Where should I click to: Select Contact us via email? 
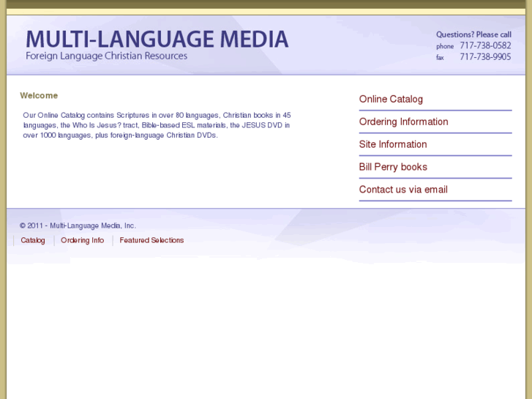[x=403, y=190]
